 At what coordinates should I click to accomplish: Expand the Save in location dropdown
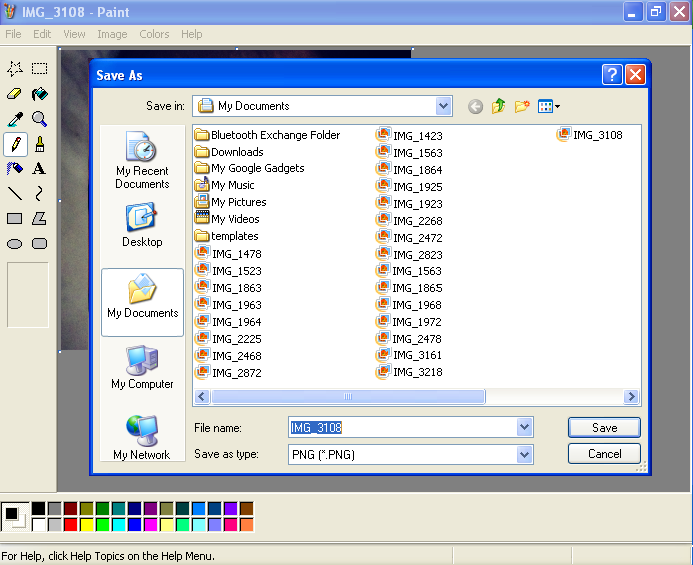(x=443, y=106)
